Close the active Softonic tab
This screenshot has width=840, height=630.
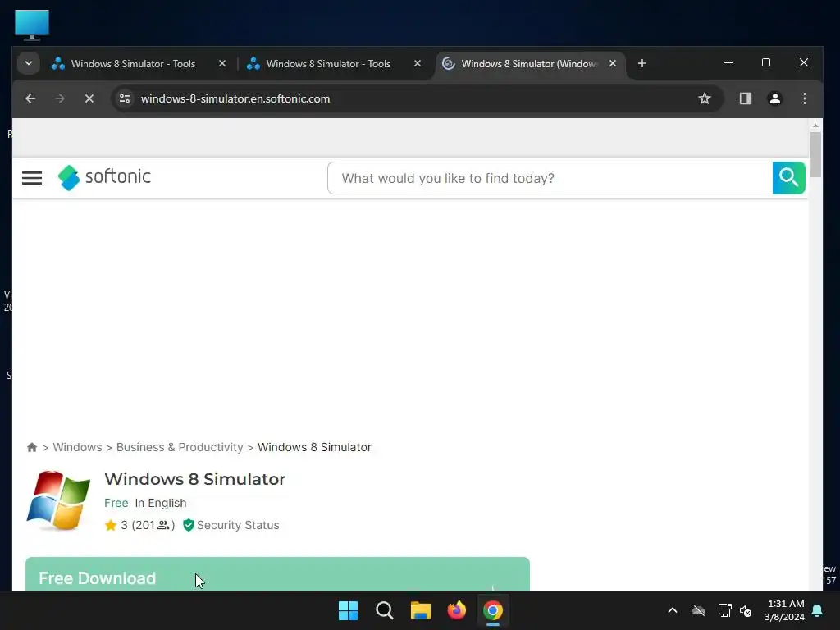point(612,63)
